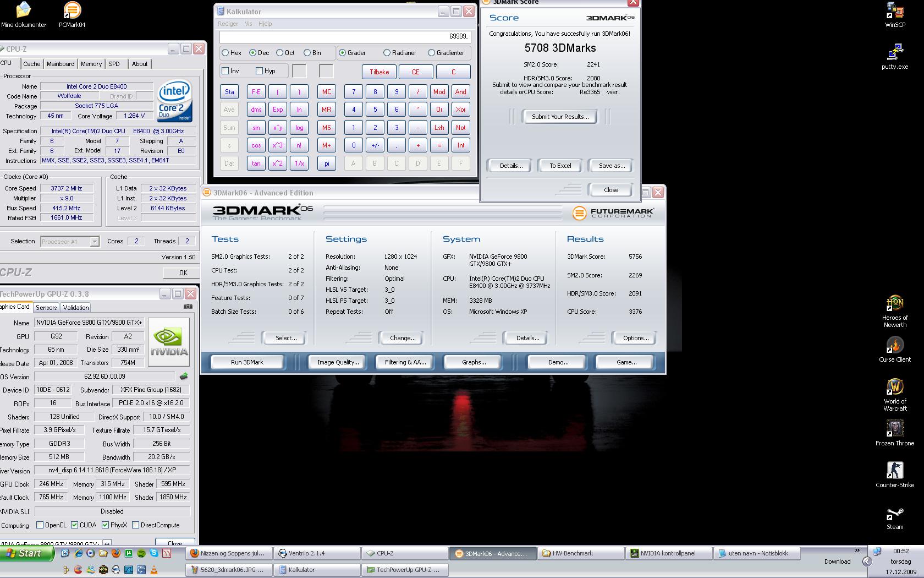The height and width of the screenshot is (578, 924).
Task: Click To Excel button in score window
Action: (x=560, y=166)
